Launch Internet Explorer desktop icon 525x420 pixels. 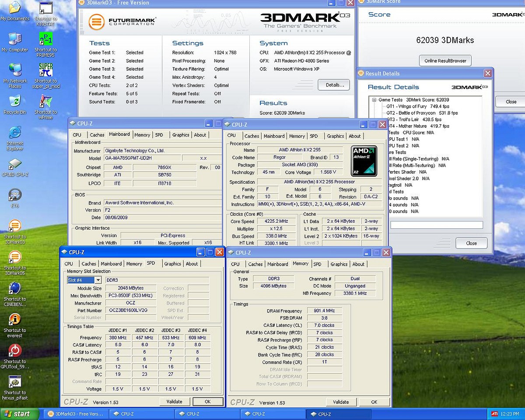point(14,138)
